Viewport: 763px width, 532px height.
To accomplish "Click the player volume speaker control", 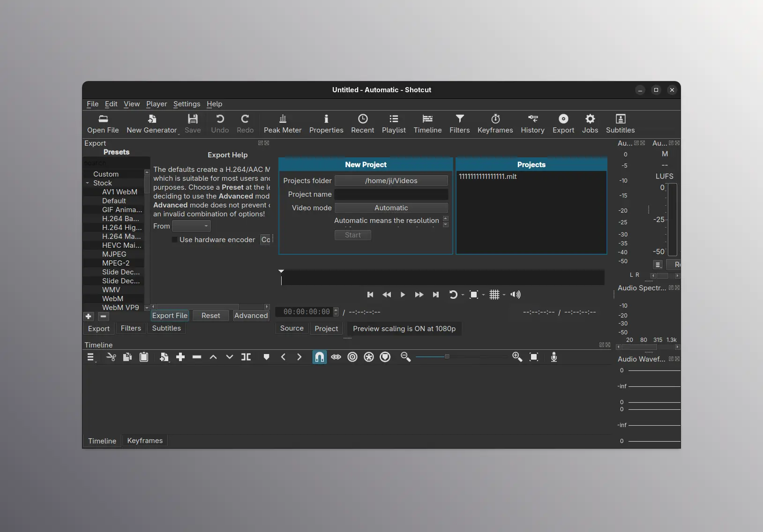I will pyautogui.click(x=516, y=295).
